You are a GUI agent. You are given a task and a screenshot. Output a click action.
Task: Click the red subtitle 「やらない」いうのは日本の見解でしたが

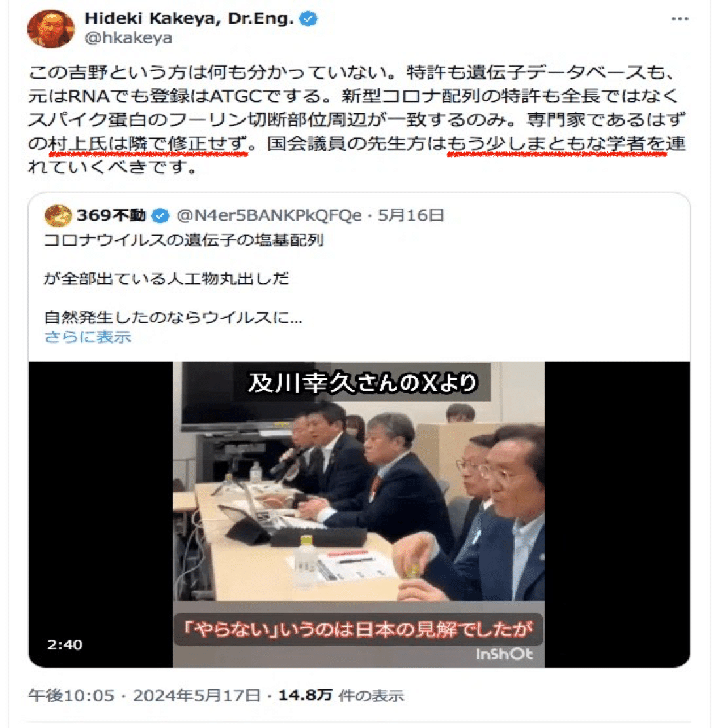pos(358,630)
